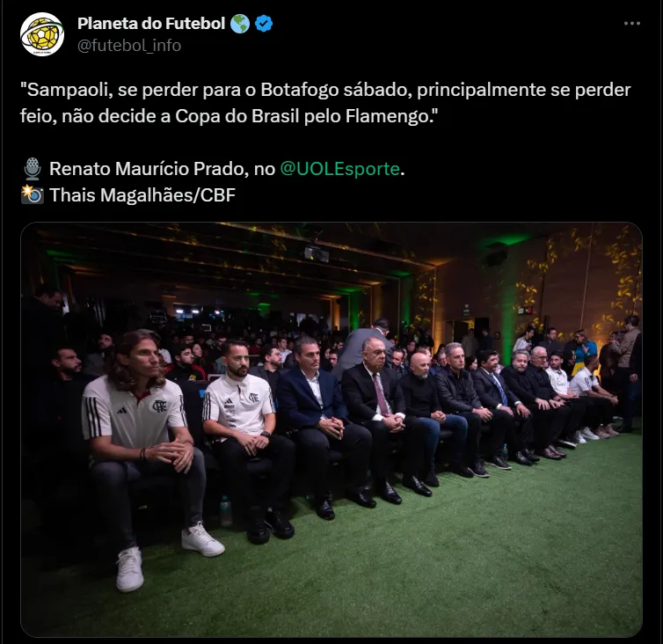The height and width of the screenshot is (644, 663).
Task: Click the Thais Magalhães/CBF photo credit text
Action: tap(142, 195)
